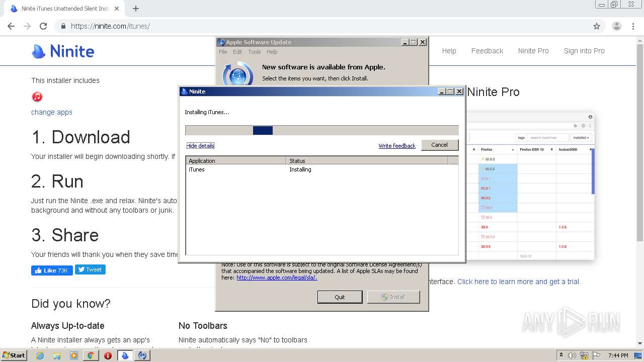
Task: Select the Ninite installer taskbar button
Action: (x=125, y=355)
